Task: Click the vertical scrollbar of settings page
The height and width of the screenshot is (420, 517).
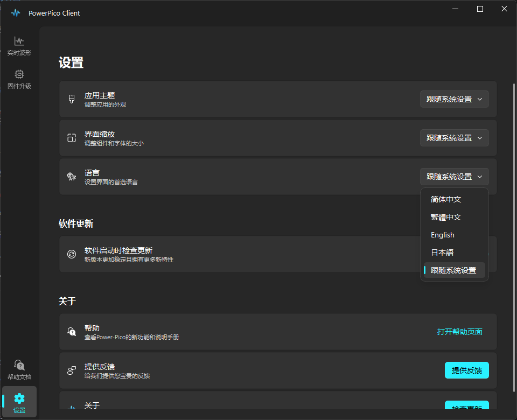Action: click(513, 215)
